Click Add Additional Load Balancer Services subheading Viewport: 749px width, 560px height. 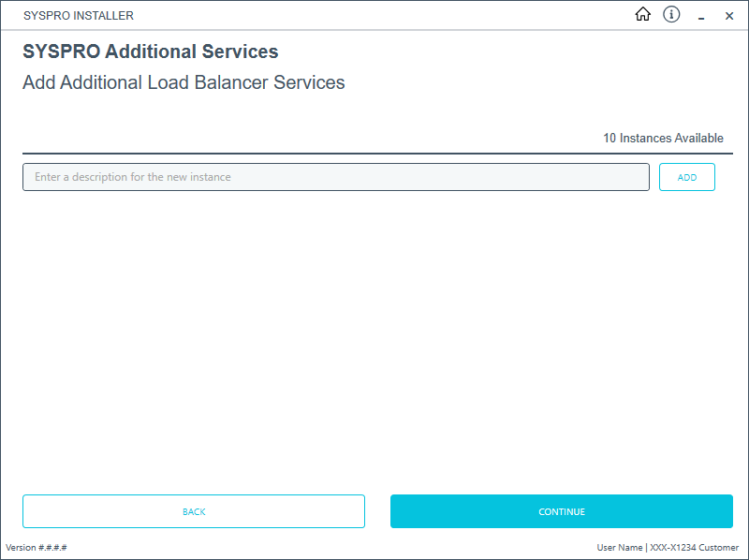[184, 82]
